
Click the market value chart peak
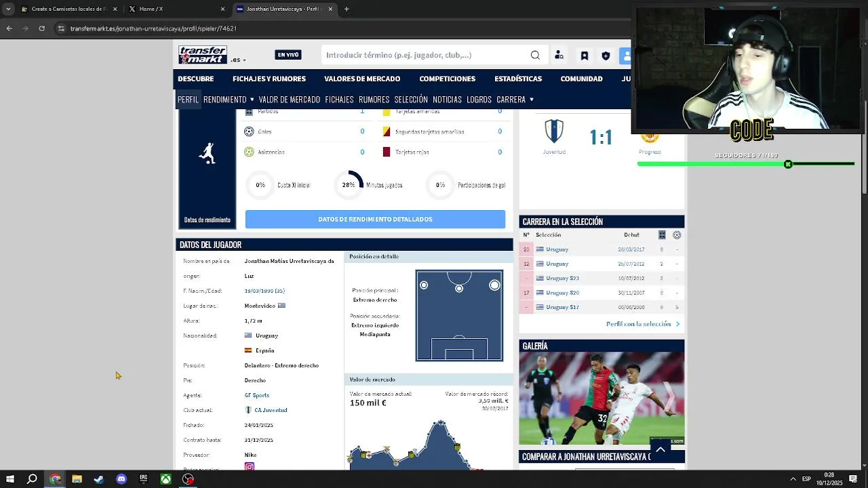click(x=441, y=422)
